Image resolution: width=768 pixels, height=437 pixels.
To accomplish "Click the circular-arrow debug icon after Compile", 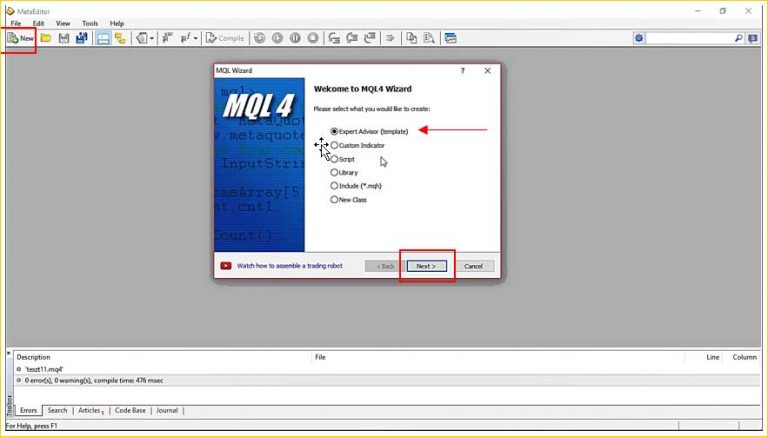I will pos(260,38).
